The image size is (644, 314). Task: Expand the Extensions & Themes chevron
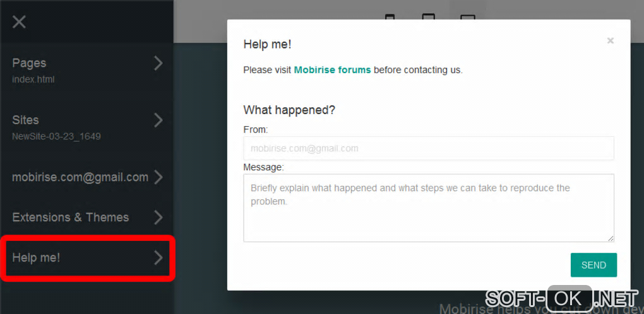(158, 218)
